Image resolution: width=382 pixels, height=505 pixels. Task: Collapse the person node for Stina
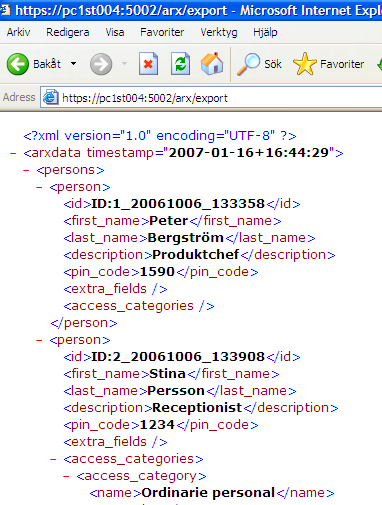click(x=39, y=340)
